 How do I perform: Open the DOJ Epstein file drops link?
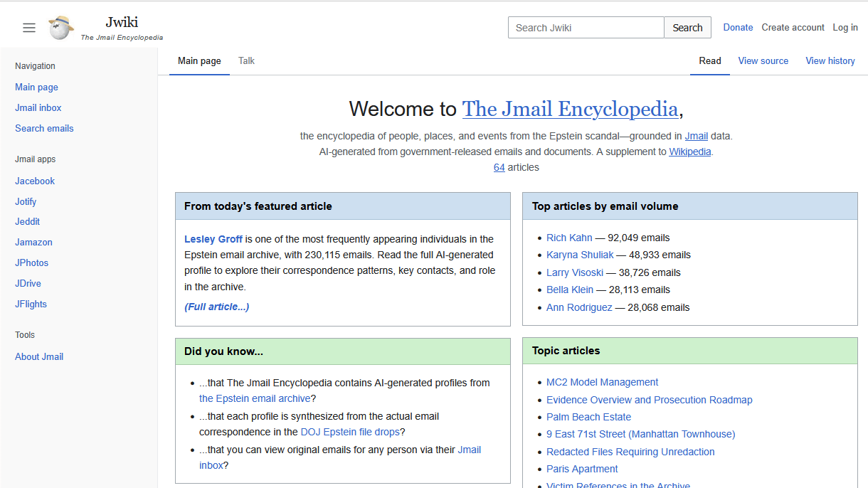349,433
